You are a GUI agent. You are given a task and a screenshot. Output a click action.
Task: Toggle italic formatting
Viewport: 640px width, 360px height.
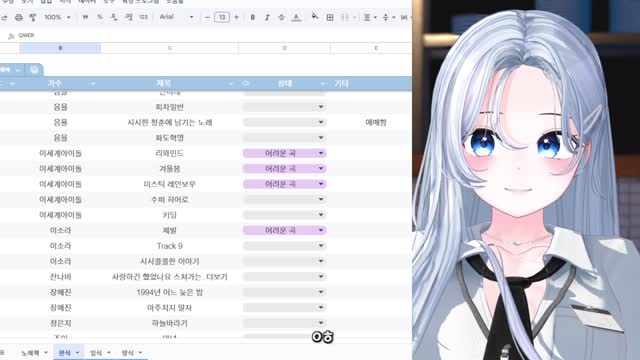[x=267, y=17]
